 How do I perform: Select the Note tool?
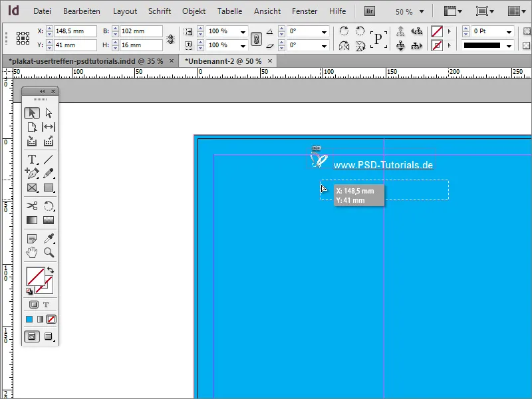32,239
